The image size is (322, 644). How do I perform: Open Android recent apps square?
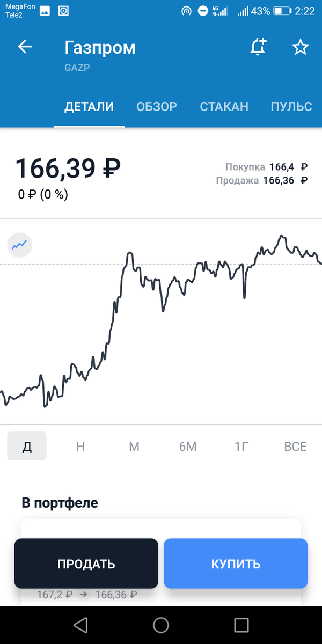(241, 625)
